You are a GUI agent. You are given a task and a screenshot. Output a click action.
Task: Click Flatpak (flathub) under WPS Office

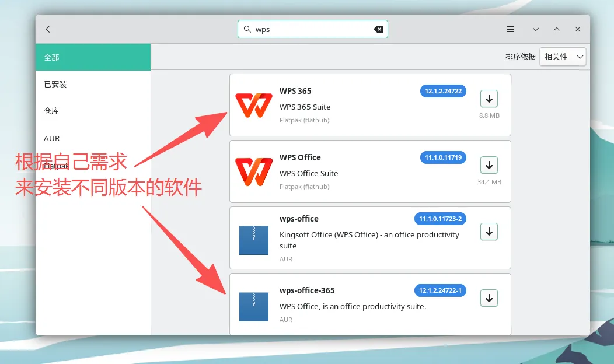point(304,187)
